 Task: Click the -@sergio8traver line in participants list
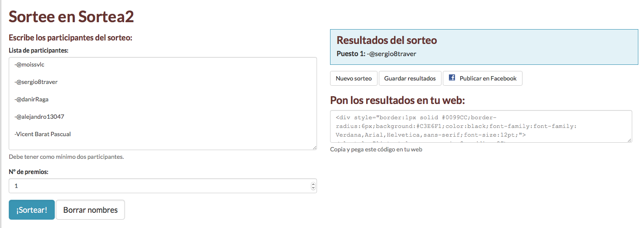[x=36, y=82]
